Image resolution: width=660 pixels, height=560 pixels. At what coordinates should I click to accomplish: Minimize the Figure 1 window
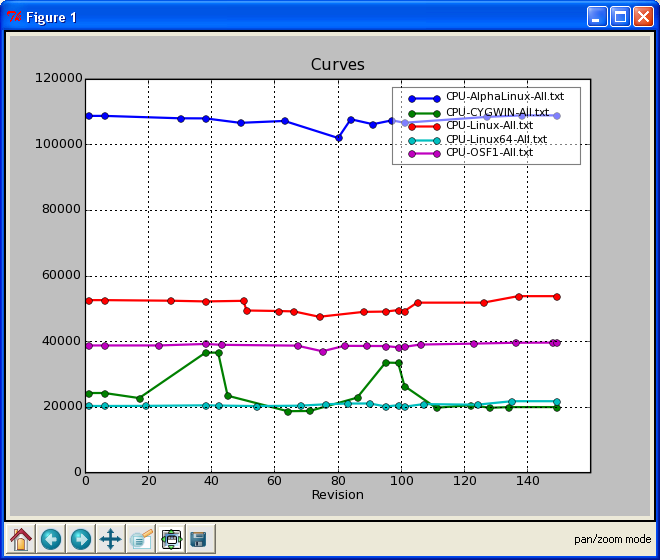[x=597, y=17]
